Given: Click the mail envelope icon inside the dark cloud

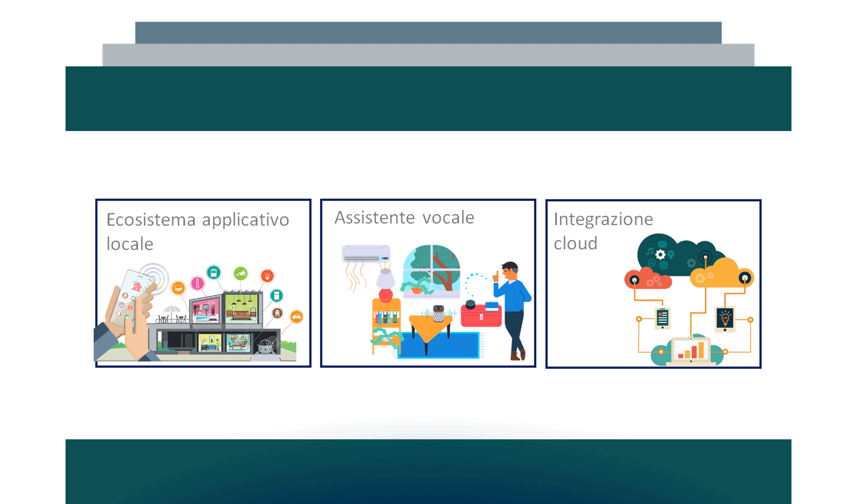Looking at the screenshot, I should (x=662, y=244).
